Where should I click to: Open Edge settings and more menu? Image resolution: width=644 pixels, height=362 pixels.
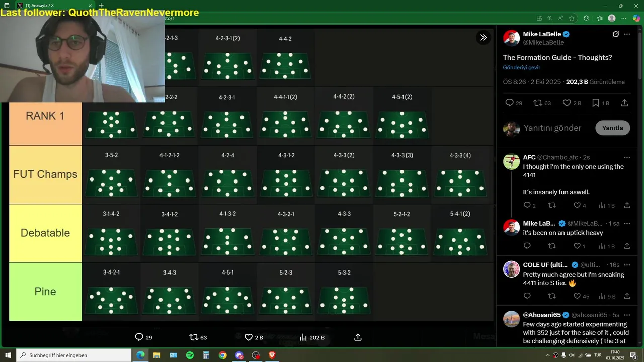click(624, 18)
